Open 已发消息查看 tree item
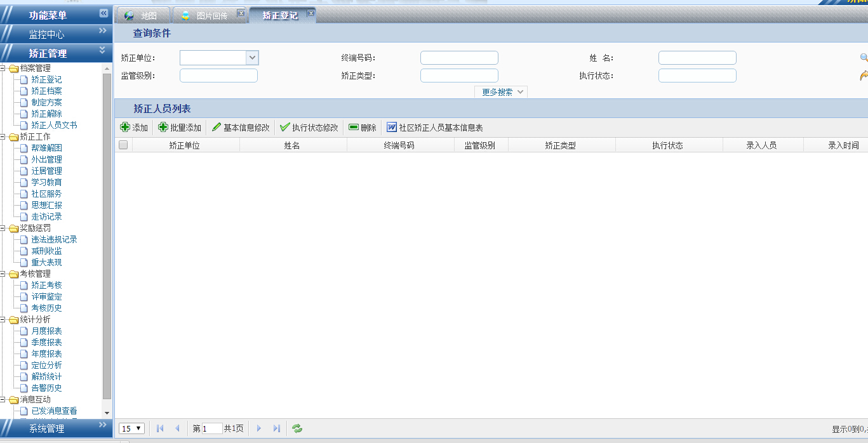This screenshot has width=868, height=443. coord(54,411)
